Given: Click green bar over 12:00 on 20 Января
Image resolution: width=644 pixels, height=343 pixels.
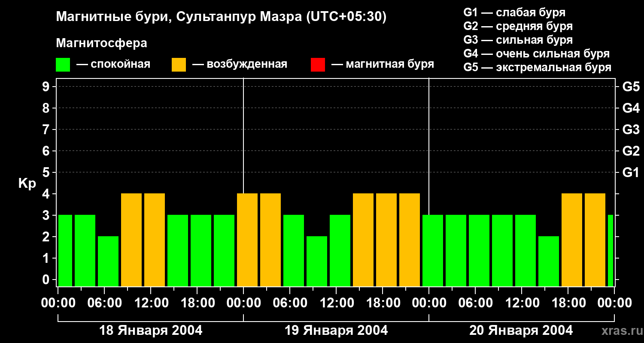Looking at the screenshot, I should coord(526,250).
